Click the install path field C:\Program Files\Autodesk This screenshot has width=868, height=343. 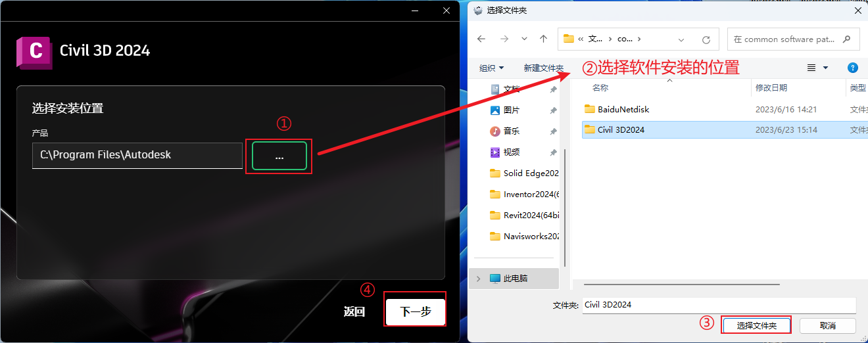click(137, 155)
